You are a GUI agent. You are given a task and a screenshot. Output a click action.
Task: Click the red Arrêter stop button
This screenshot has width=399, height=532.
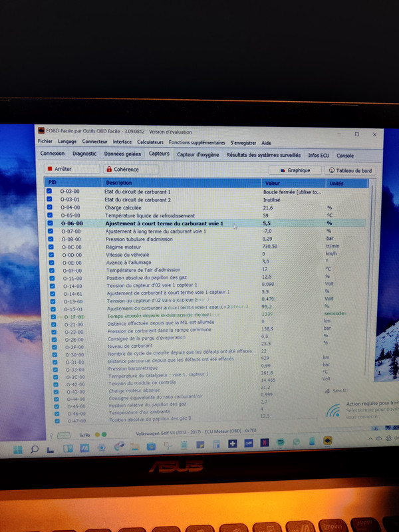(72, 169)
